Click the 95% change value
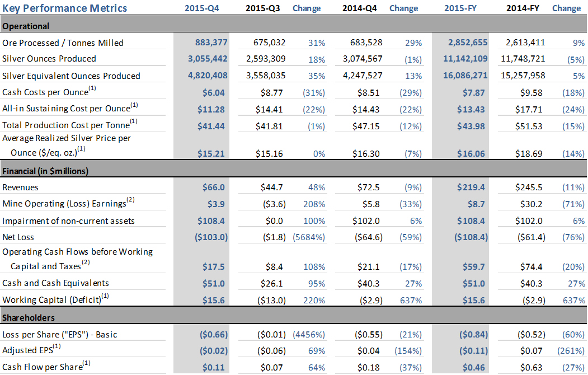This screenshot has height=375, width=588. (x=317, y=284)
